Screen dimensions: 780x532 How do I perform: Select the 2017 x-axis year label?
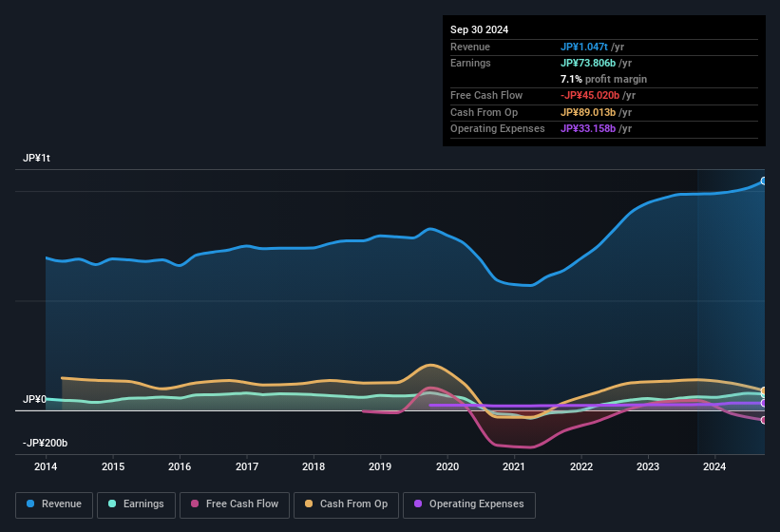coord(247,466)
